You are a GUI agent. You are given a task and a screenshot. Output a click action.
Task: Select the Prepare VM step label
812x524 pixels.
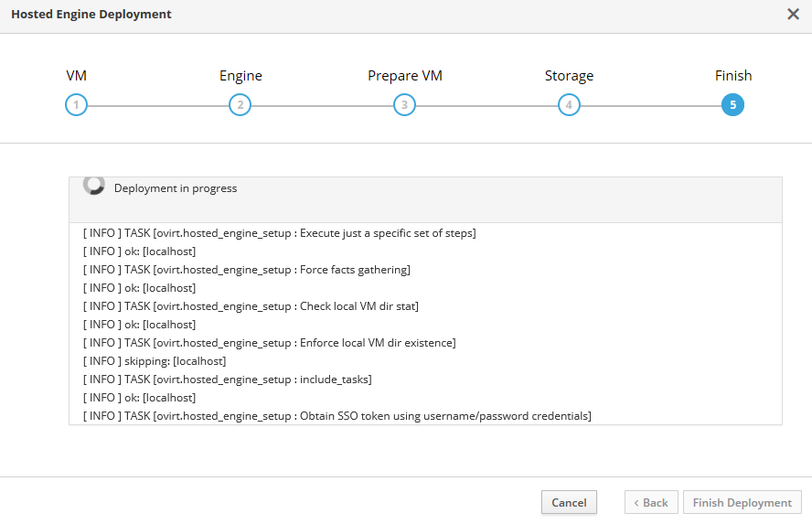point(405,76)
